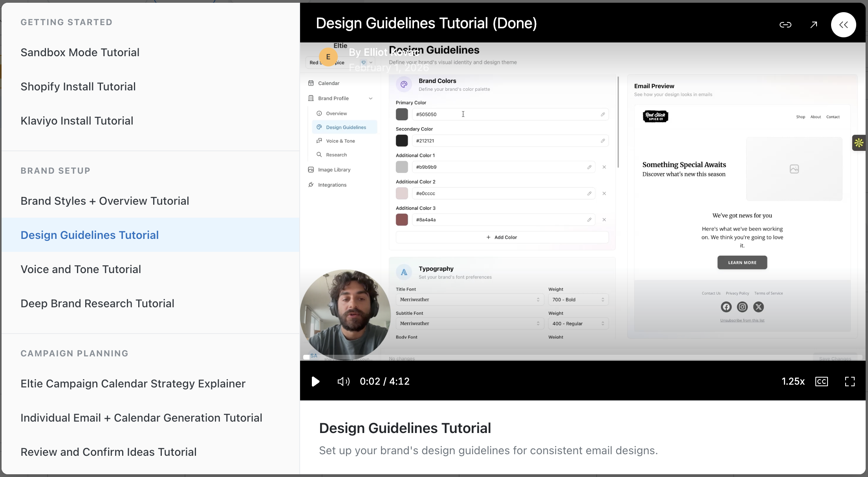The width and height of the screenshot is (868, 477).
Task: Copy video link using the chain icon
Action: (785, 25)
